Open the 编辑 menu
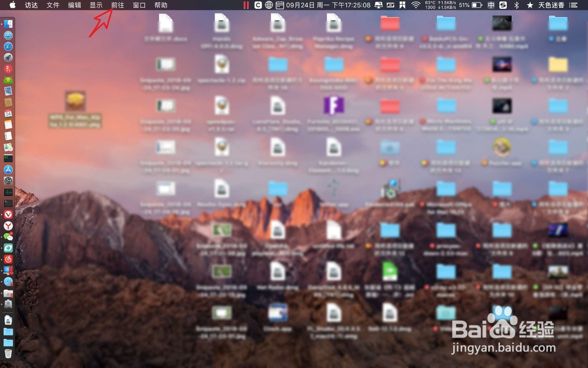588x368 pixels. point(75,5)
